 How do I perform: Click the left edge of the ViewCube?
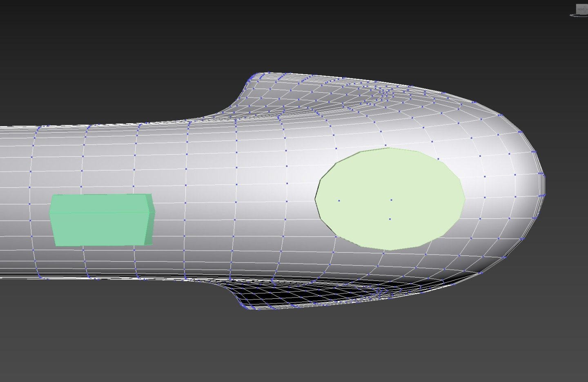(576, 9)
